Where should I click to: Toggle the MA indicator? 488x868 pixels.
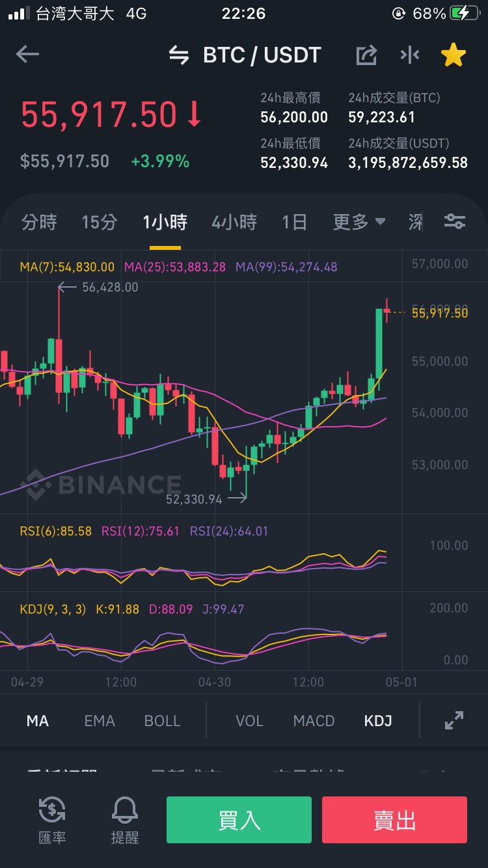[x=38, y=721]
